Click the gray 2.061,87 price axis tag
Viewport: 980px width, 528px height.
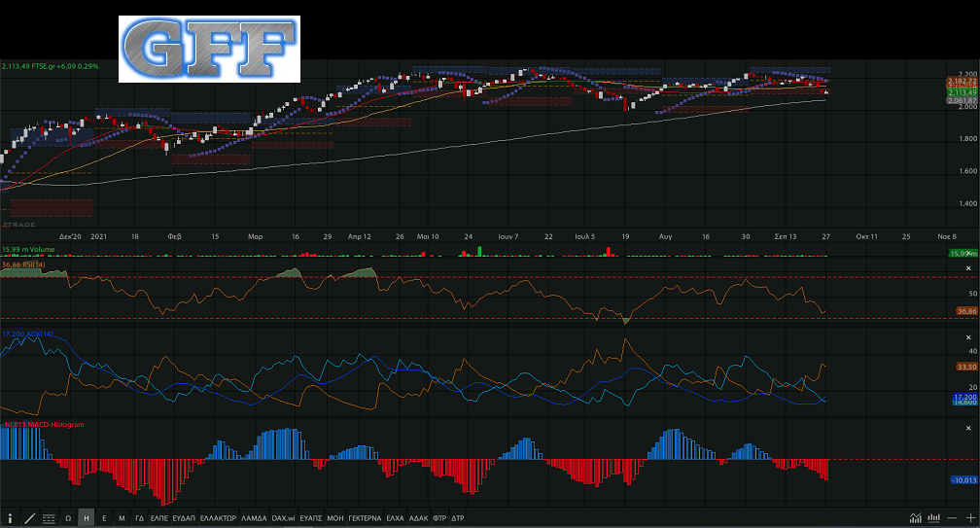pyautogui.click(x=962, y=100)
